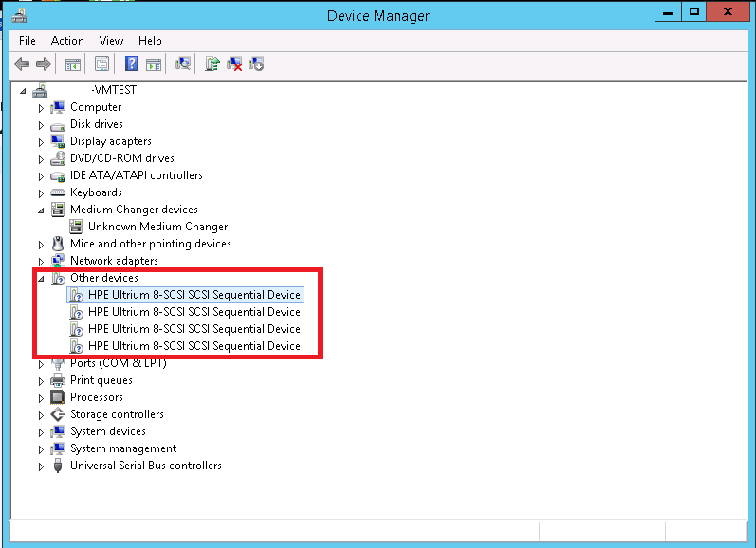Expand the Storage controllers node
Viewport: 756px width, 548px height.
(41, 415)
